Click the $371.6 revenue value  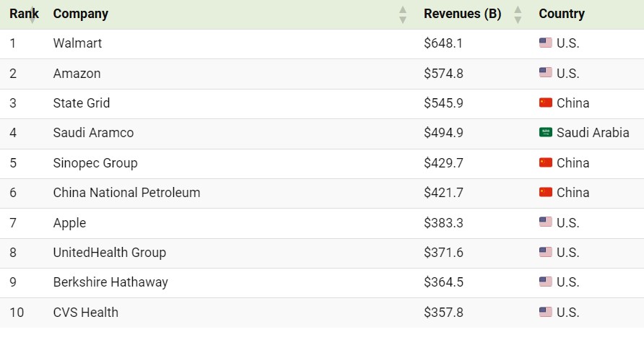443,253
